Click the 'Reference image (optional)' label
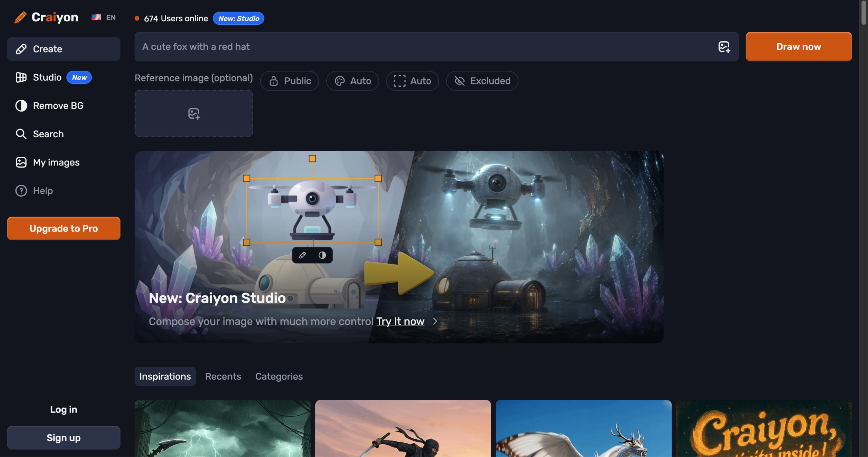The image size is (868, 457). (x=194, y=78)
